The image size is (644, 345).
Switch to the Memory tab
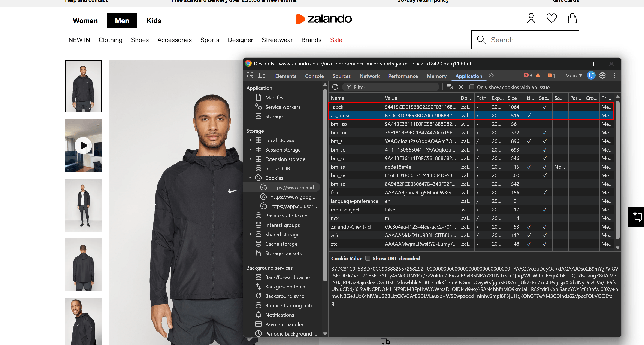[436, 76]
